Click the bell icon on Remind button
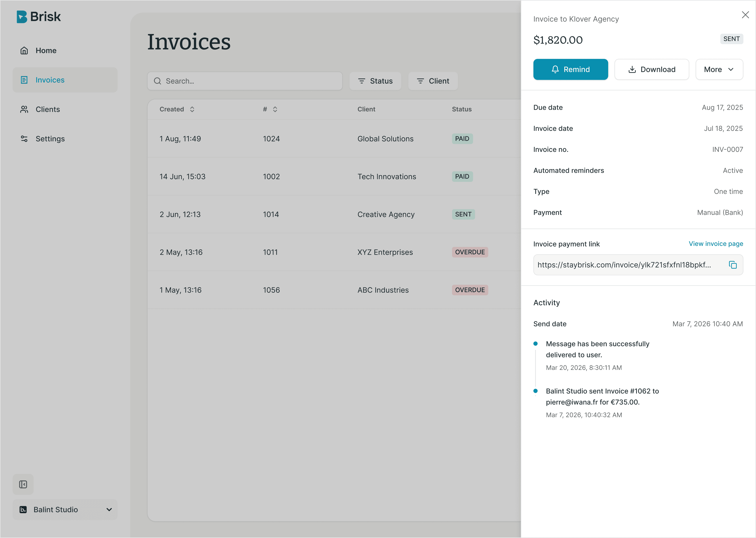The height and width of the screenshot is (538, 756). 555,69
